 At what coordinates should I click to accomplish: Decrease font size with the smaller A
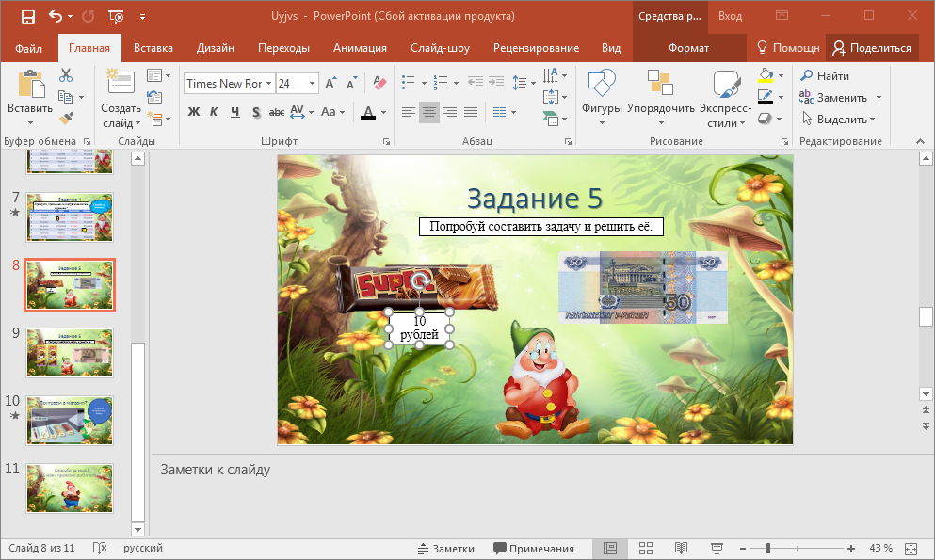tap(352, 84)
